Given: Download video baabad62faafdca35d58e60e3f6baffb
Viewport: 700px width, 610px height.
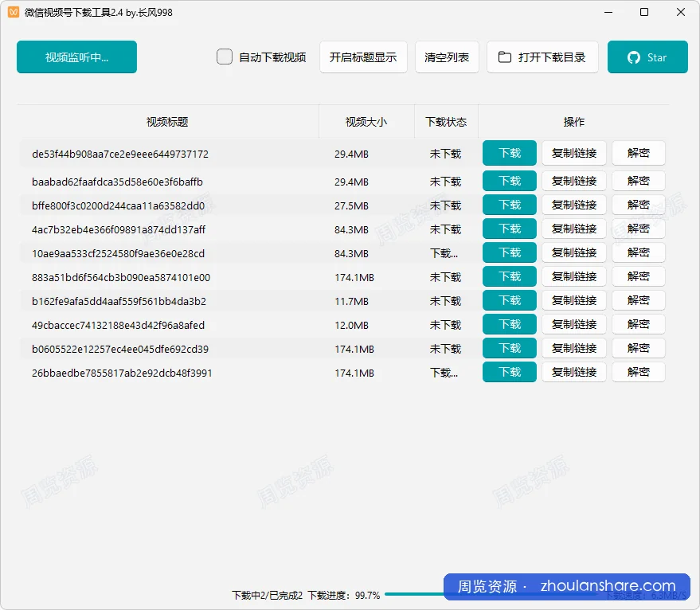Looking at the screenshot, I should click(510, 181).
